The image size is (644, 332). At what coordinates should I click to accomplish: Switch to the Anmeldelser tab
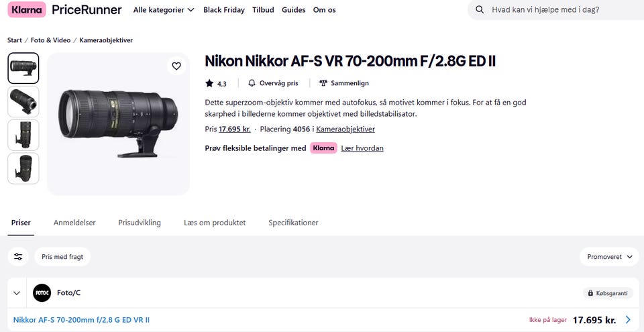[x=74, y=223]
